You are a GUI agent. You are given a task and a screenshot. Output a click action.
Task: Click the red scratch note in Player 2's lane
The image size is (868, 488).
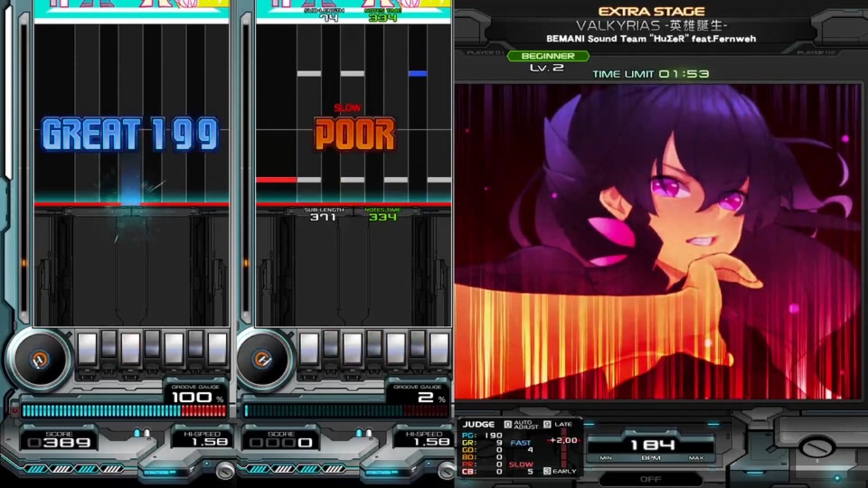[x=277, y=180]
